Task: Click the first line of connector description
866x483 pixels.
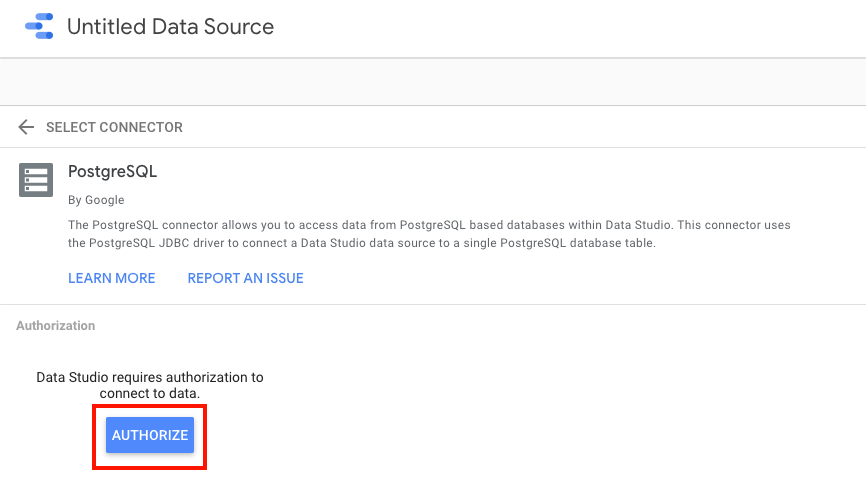Action: [430, 225]
